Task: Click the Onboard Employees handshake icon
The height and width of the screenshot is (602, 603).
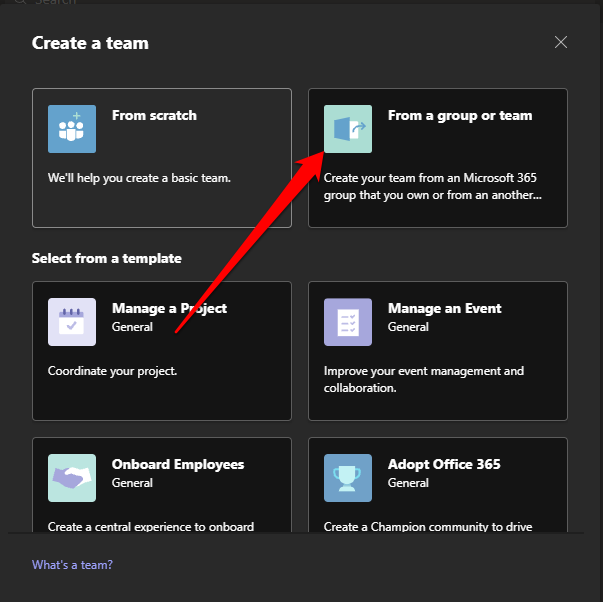Action: [72, 478]
